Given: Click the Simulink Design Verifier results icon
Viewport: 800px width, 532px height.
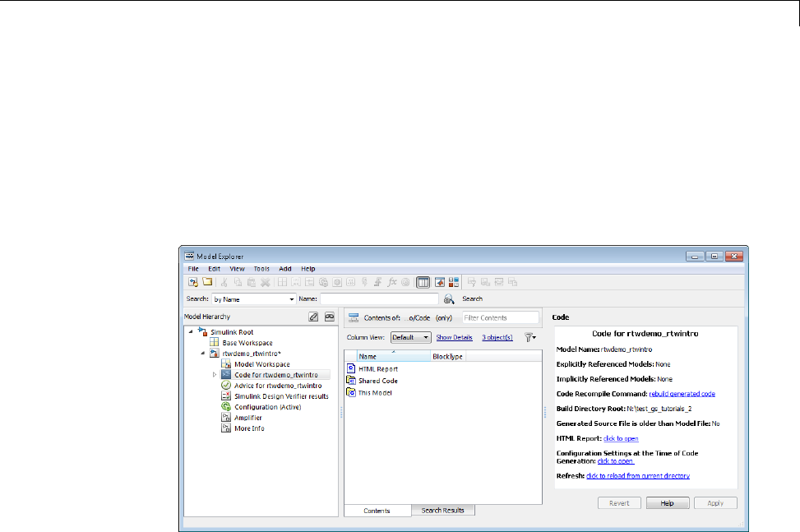Looking at the screenshot, I should (x=226, y=396).
